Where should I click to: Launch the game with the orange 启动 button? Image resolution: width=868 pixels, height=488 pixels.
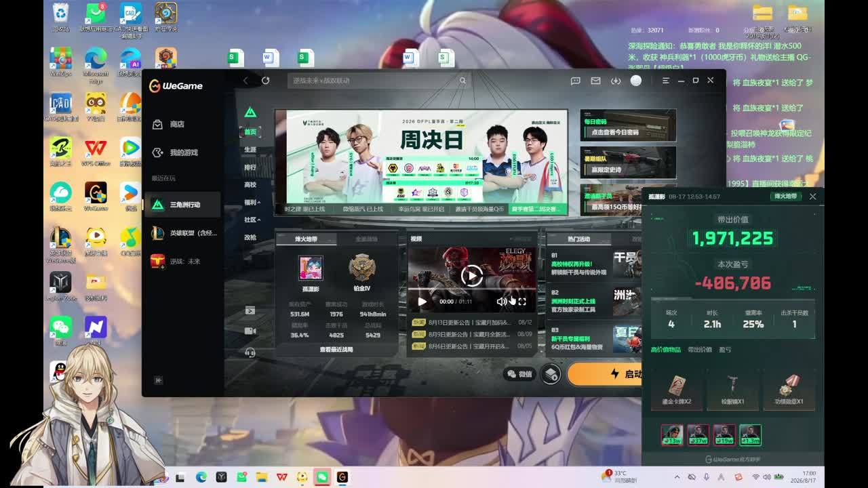605,374
